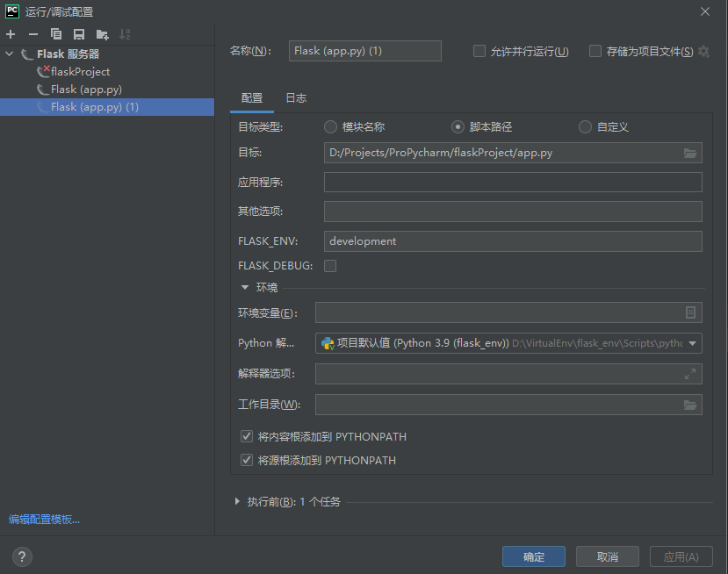Browse for working directory folder
The width and height of the screenshot is (728, 574).
690,405
